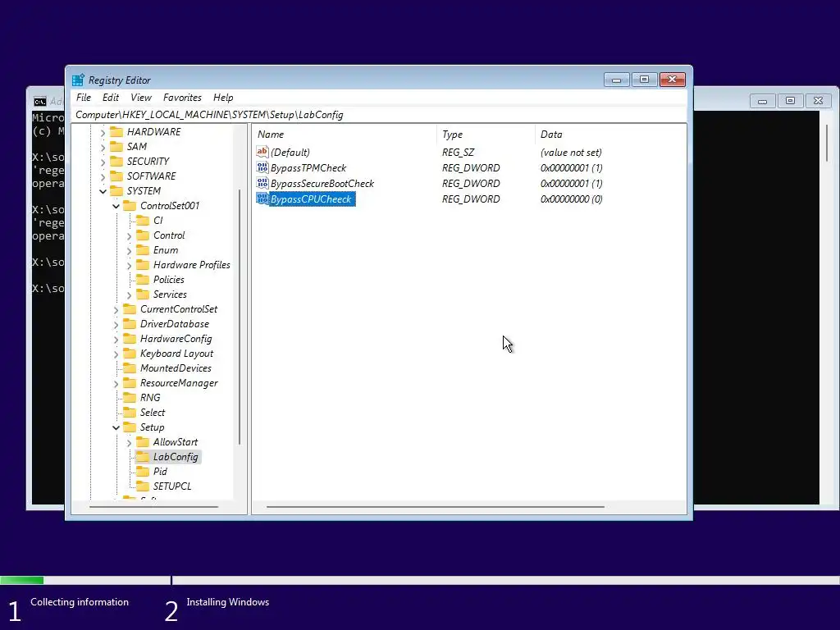Select the HARDWARE folder icon

point(116,132)
